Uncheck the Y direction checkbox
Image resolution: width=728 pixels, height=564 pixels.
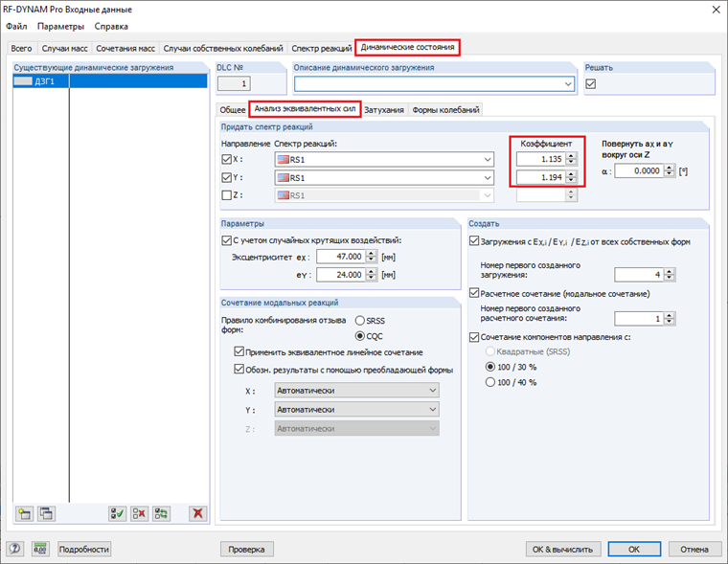[226, 177]
